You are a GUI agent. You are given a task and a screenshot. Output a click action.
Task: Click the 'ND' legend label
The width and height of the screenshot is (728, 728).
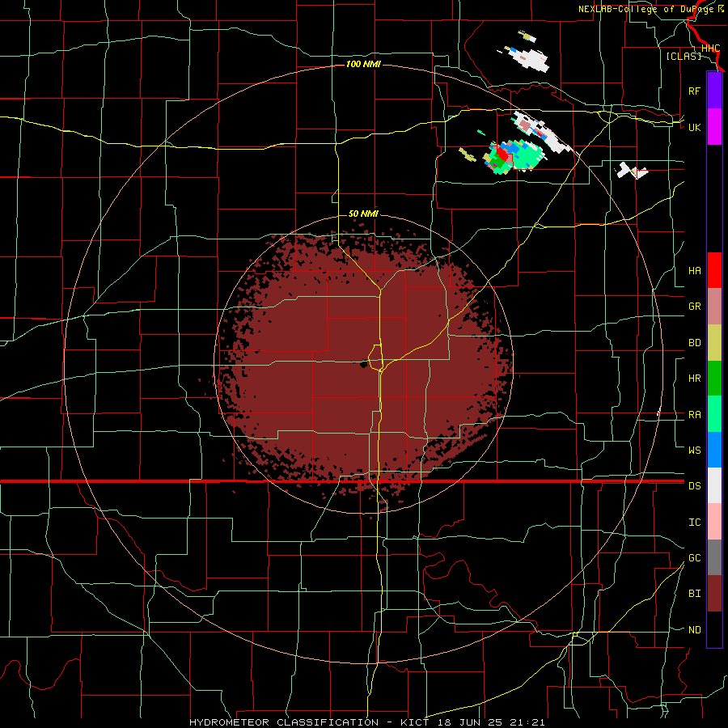[x=694, y=630]
